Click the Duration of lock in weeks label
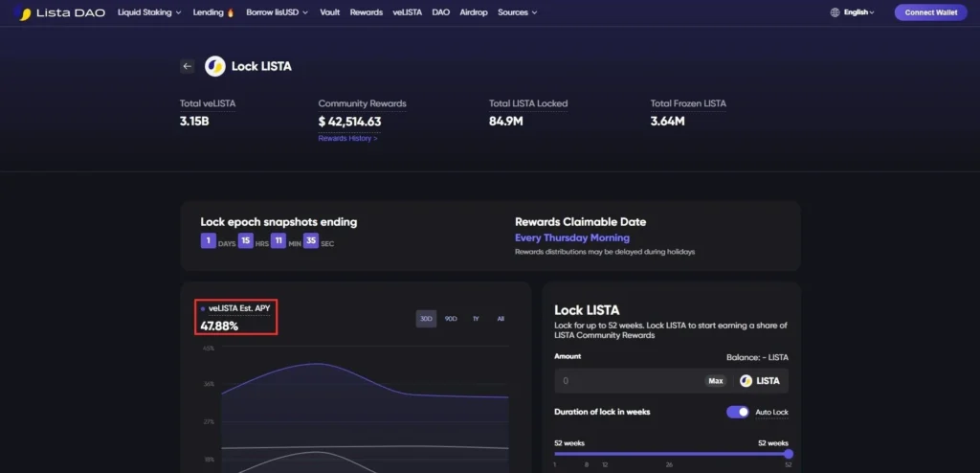This screenshot has width=980, height=473. [602, 413]
